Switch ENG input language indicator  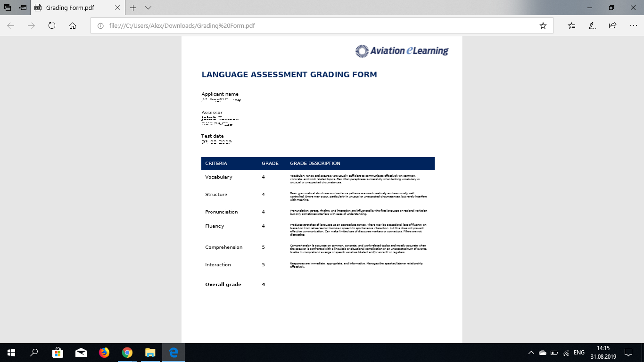coord(579,353)
